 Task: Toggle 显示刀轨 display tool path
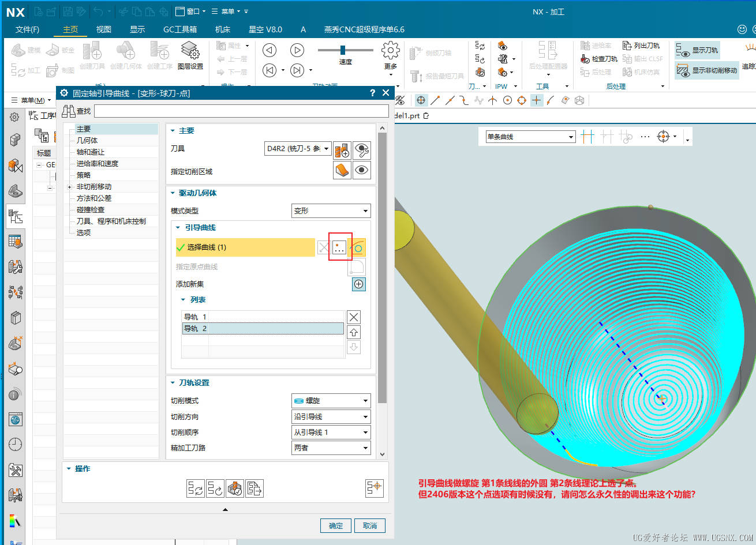click(697, 51)
